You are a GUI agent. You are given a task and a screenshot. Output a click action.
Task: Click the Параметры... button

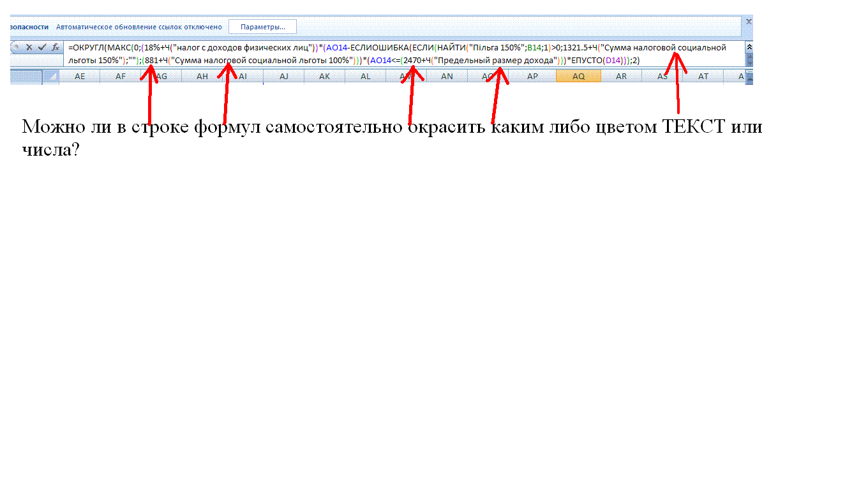pyautogui.click(x=262, y=27)
